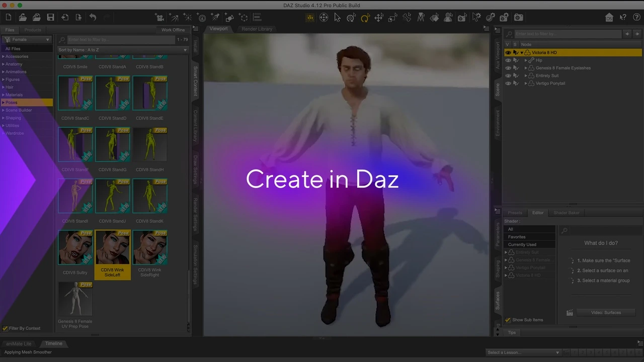Click the Video: Surfaces button
The height and width of the screenshot is (362, 644).
(x=605, y=313)
